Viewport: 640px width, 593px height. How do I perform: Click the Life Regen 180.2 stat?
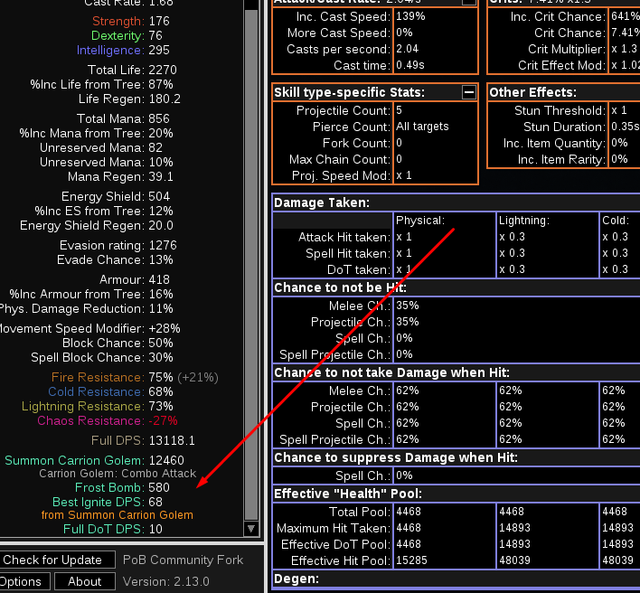coord(129,99)
